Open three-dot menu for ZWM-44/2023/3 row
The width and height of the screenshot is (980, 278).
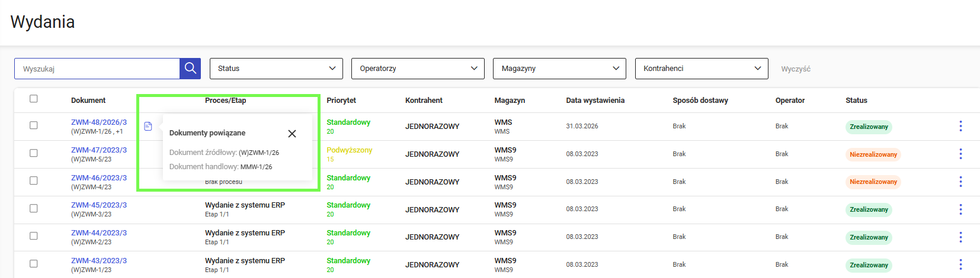pyautogui.click(x=960, y=237)
